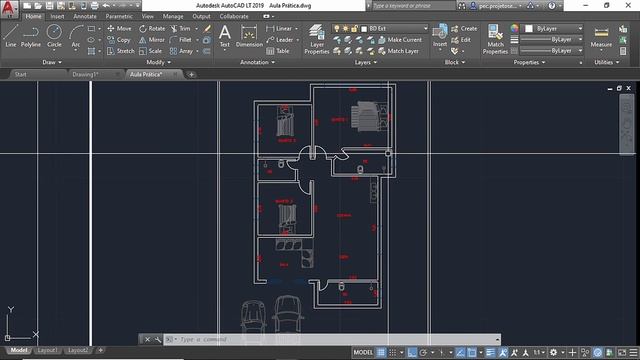Select the Polyline tool
Image resolution: width=640 pixels, height=360 pixels.
(31, 36)
